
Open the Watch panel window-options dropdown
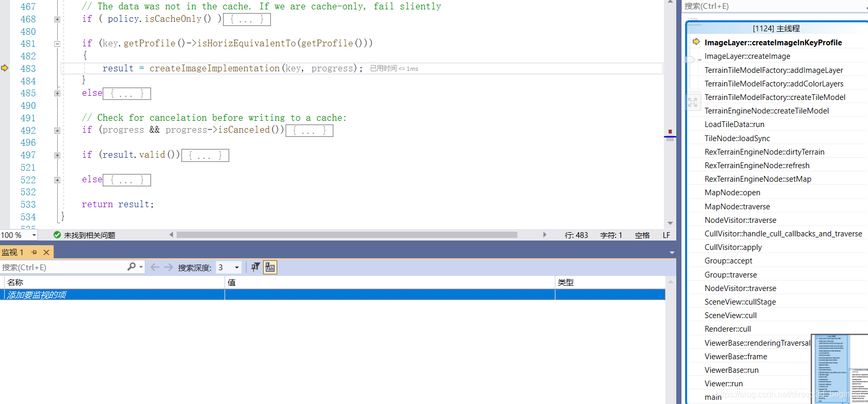(x=672, y=253)
